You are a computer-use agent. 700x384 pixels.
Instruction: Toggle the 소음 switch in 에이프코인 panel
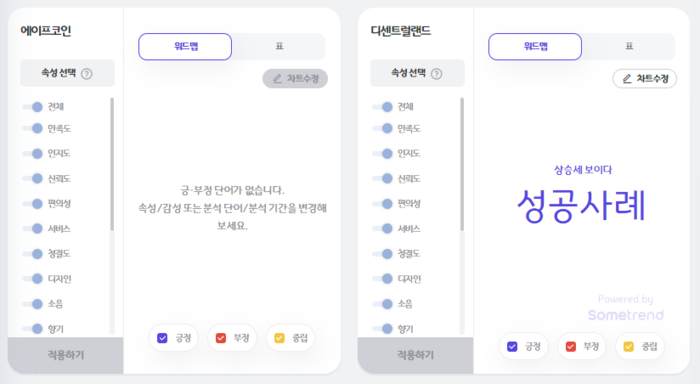(33, 304)
